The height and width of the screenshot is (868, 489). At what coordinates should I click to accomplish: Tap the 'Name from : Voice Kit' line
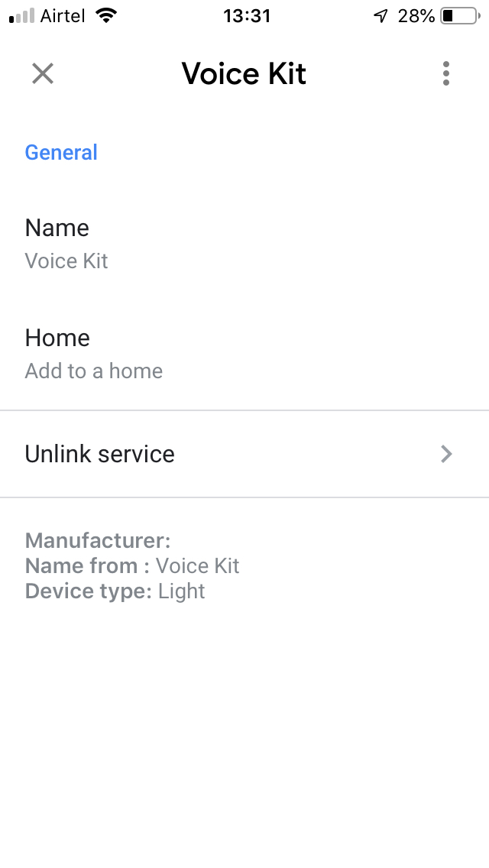pos(132,566)
